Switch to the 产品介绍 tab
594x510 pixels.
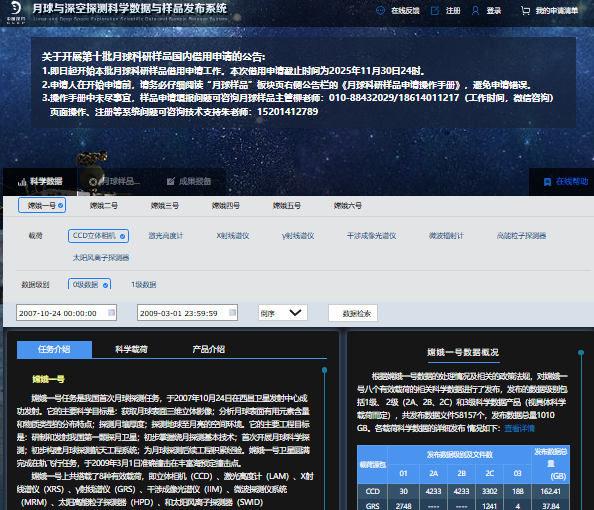click(209, 349)
